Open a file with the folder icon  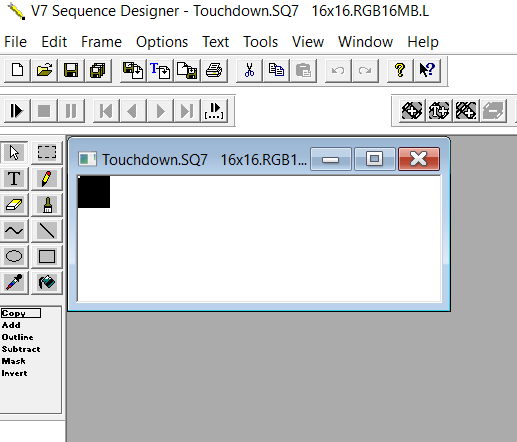44,71
